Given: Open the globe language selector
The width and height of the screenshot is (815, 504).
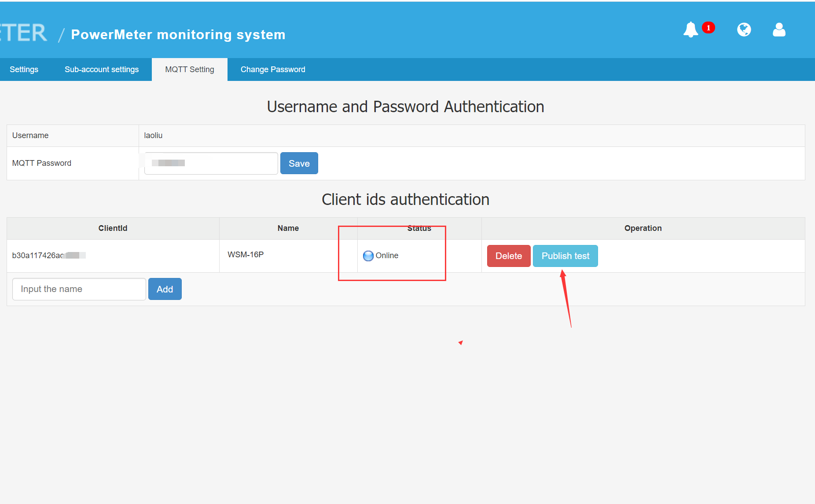Looking at the screenshot, I should [744, 30].
